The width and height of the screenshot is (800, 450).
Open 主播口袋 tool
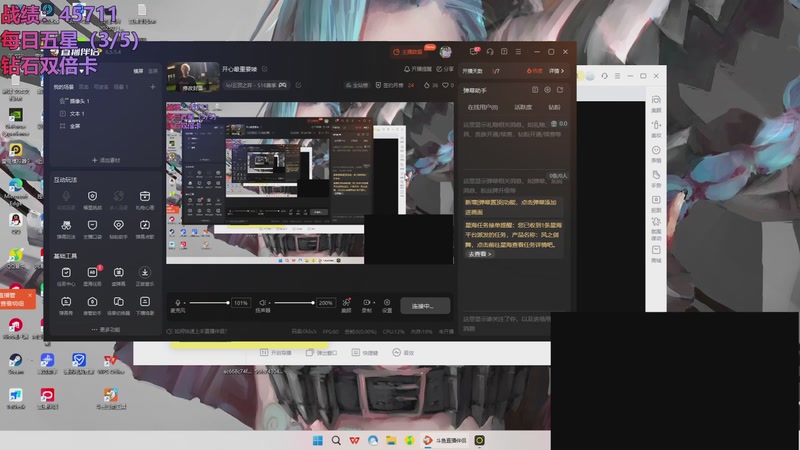92,229
